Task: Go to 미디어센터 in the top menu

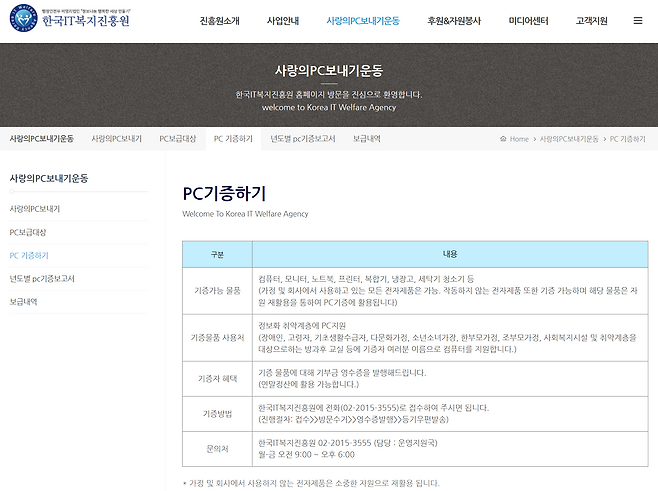Action: (x=530, y=20)
